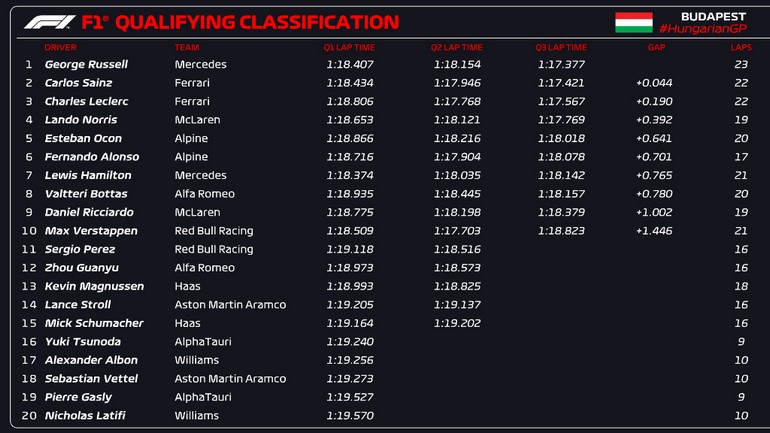
Task: Select Lewis Hamilton's row name
Action: pyautogui.click(x=88, y=175)
